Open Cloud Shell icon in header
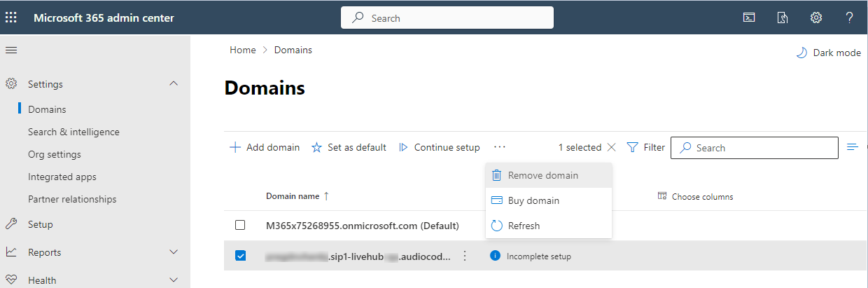 (x=749, y=18)
